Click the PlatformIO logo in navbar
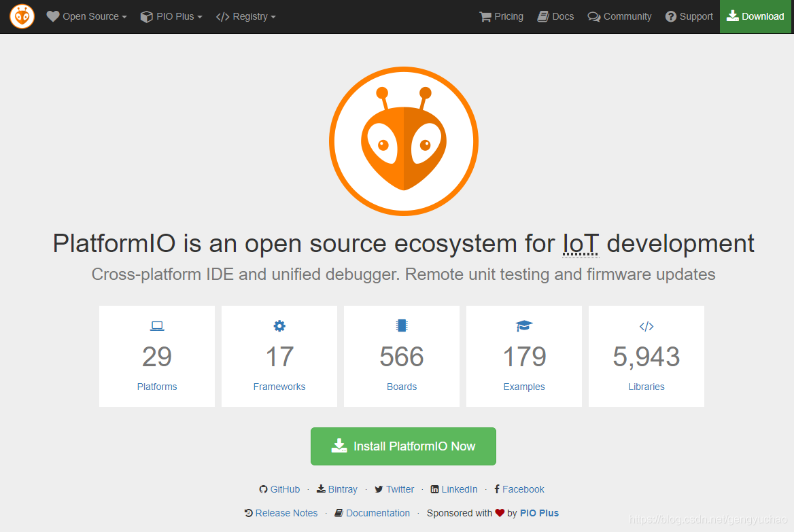The height and width of the screenshot is (532, 794). (22, 16)
